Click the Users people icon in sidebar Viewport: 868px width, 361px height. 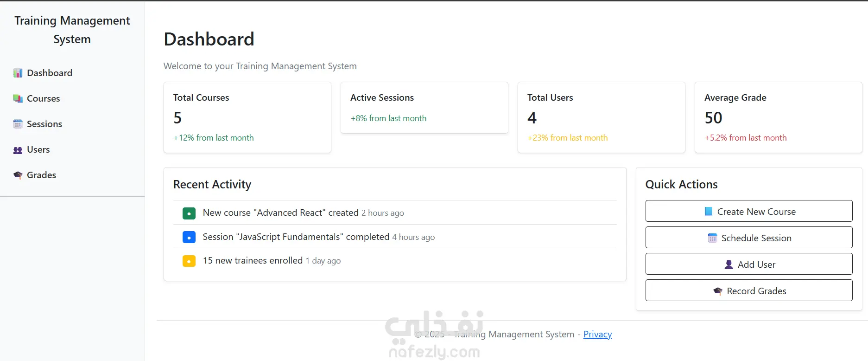(x=18, y=150)
